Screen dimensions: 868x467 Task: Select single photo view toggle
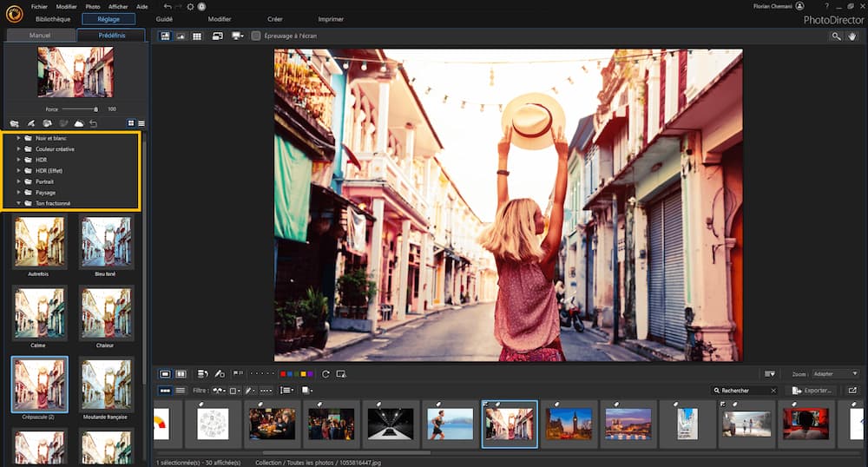tap(165, 374)
